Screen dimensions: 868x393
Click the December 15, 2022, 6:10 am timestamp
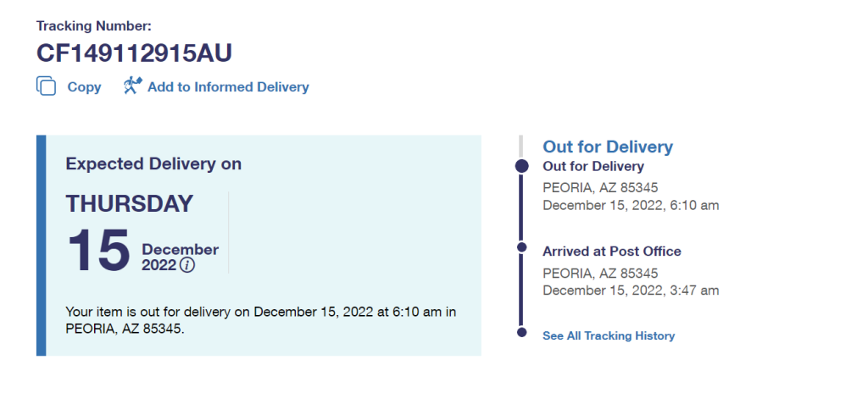(x=631, y=205)
